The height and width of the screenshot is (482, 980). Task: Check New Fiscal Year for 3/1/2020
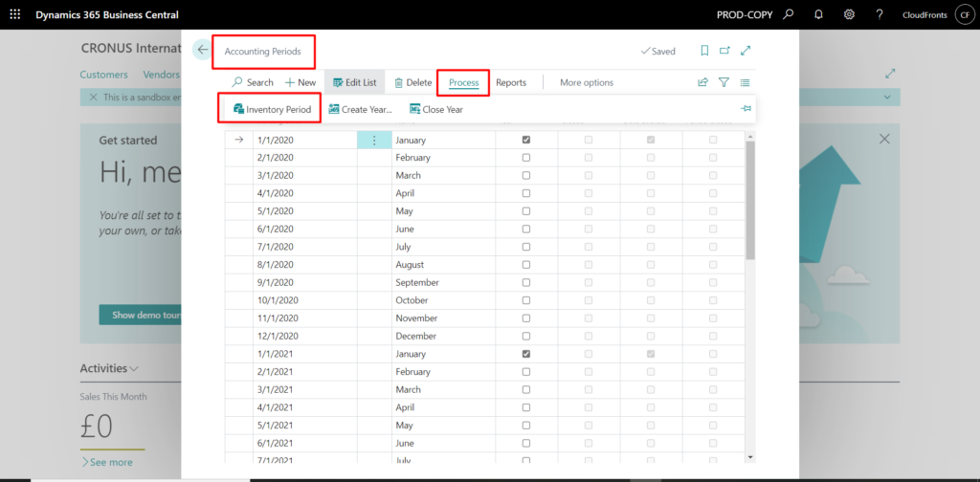click(525, 175)
